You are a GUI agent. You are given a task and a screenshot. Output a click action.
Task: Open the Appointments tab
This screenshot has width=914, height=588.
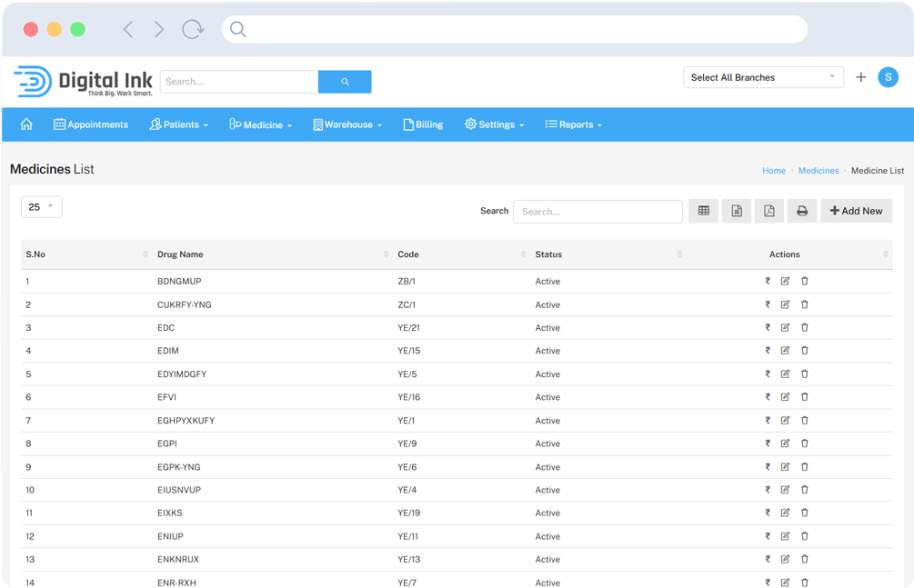[x=91, y=125]
